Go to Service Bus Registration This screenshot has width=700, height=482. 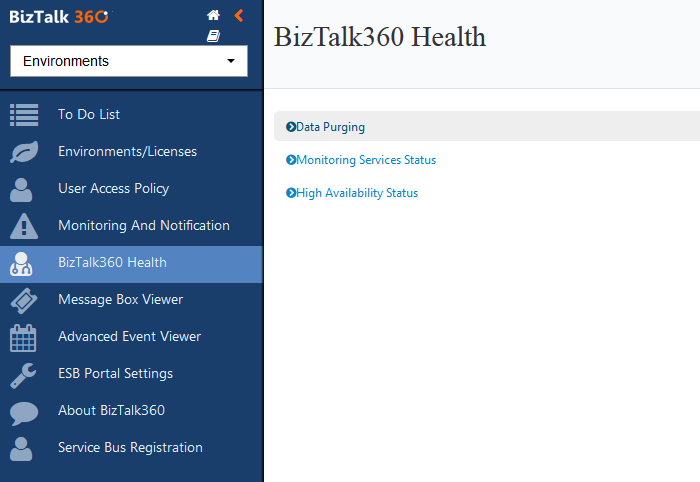point(130,448)
